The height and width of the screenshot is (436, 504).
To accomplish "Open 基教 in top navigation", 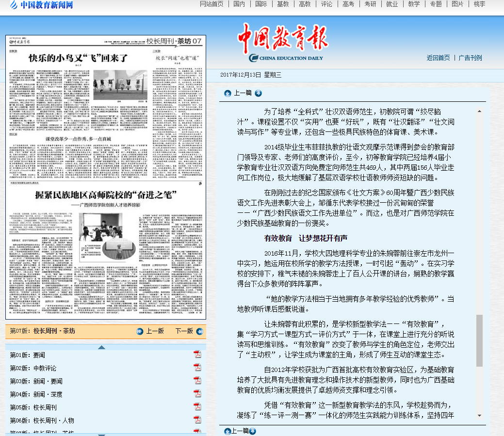I will pyautogui.click(x=283, y=4).
